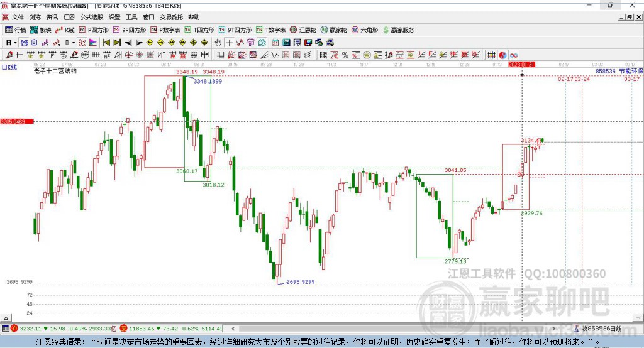Open the 9P四方形 tool

pyautogui.click(x=130, y=30)
